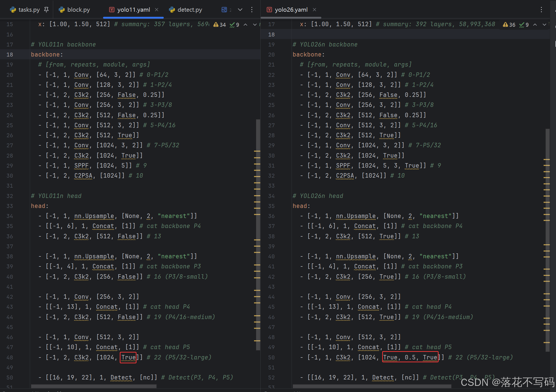
Task: Open the hidden tabs dropdown in left pane
Action: click(240, 9)
